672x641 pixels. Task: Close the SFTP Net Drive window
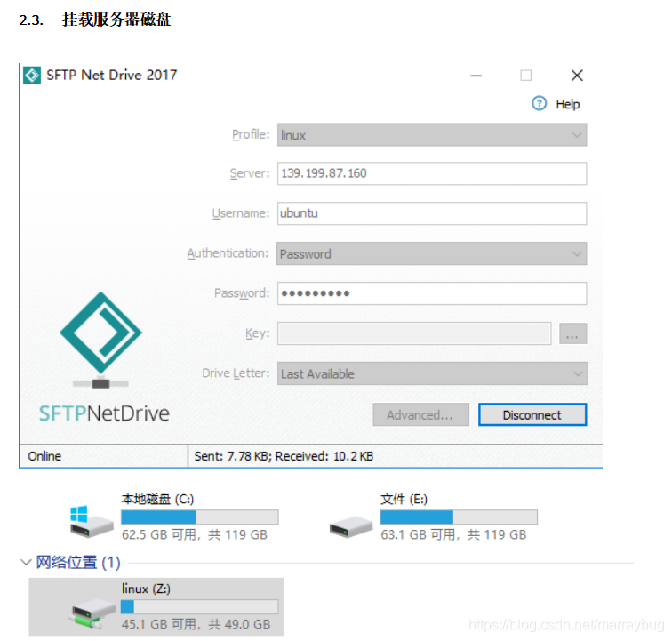tap(577, 76)
